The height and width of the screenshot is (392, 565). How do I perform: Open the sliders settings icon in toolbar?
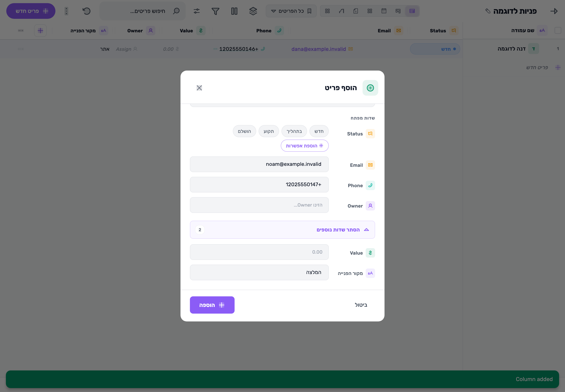pyautogui.click(x=196, y=11)
